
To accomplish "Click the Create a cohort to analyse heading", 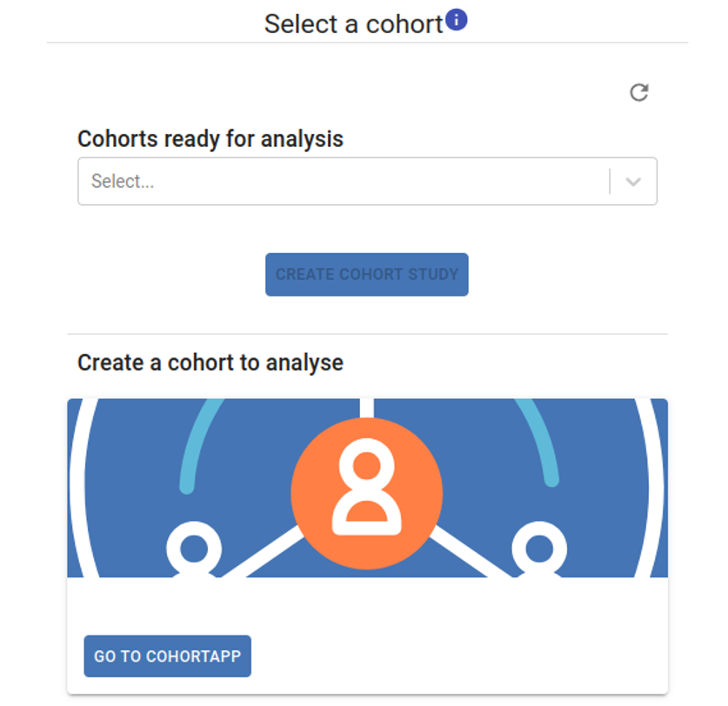I will tap(210, 363).
